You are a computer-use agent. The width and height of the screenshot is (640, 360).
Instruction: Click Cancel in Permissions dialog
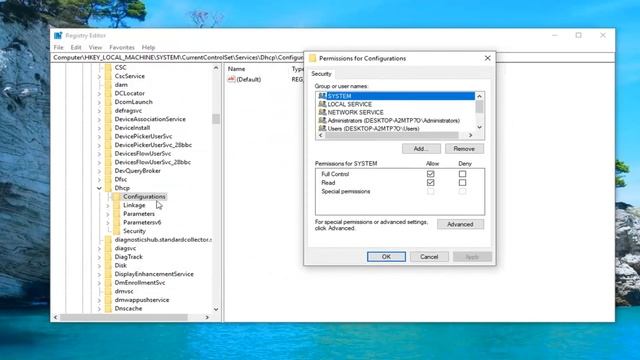point(429,257)
